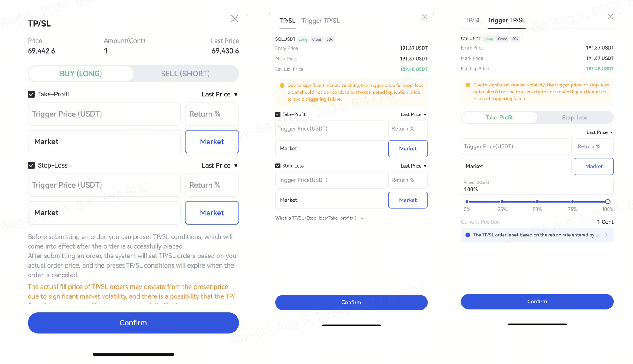Click the Amount(Cont) 100% input field
The image size is (633, 364).
(x=537, y=187)
